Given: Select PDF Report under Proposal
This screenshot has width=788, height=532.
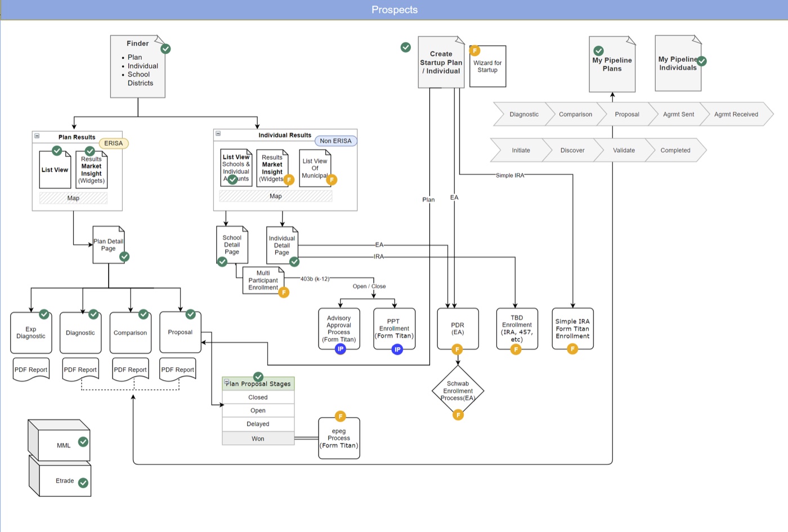Looking at the screenshot, I should (x=178, y=370).
